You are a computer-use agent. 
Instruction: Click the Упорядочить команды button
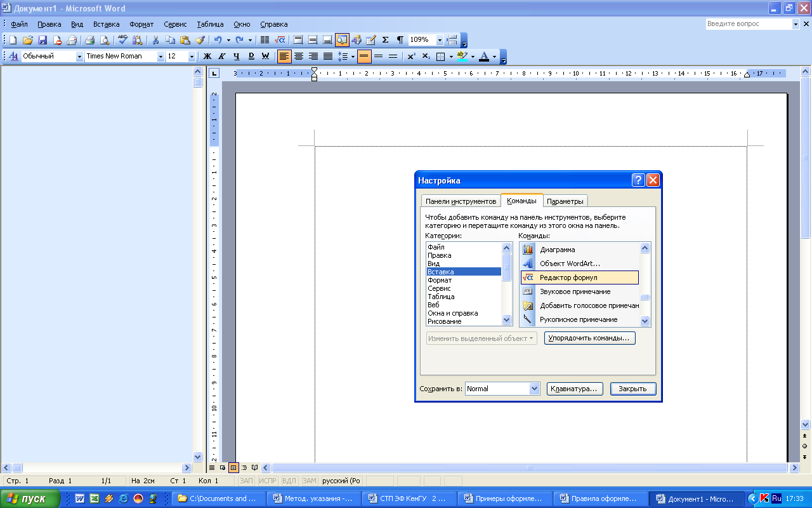[x=589, y=338]
